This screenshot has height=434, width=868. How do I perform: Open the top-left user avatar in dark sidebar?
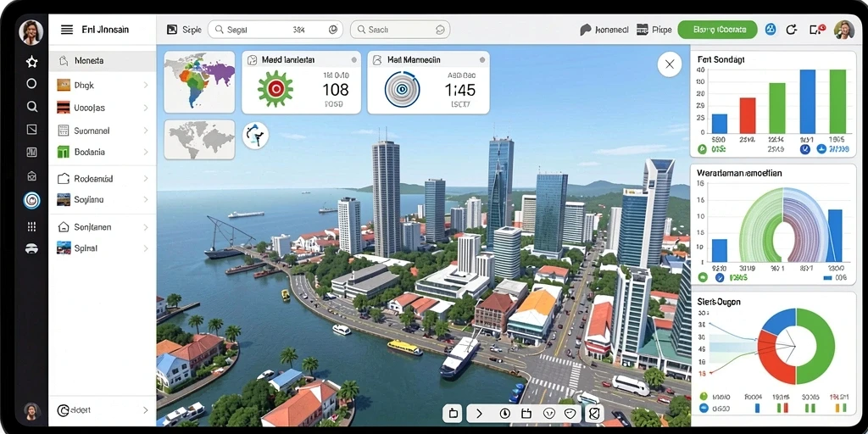pyautogui.click(x=31, y=31)
